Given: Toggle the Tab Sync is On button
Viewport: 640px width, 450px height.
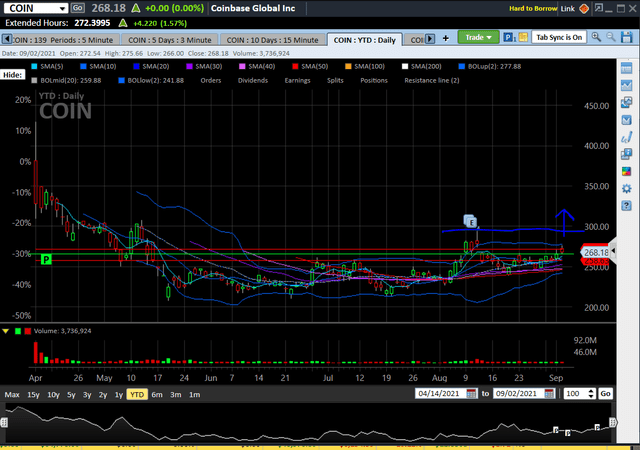Looking at the screenshot, I should coord(559,38).
